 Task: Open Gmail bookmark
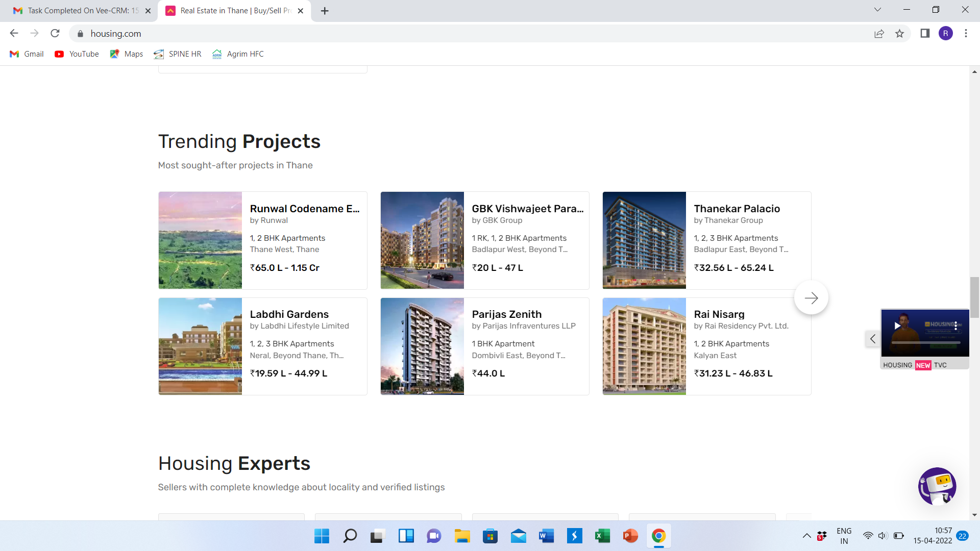coord(27,54)
